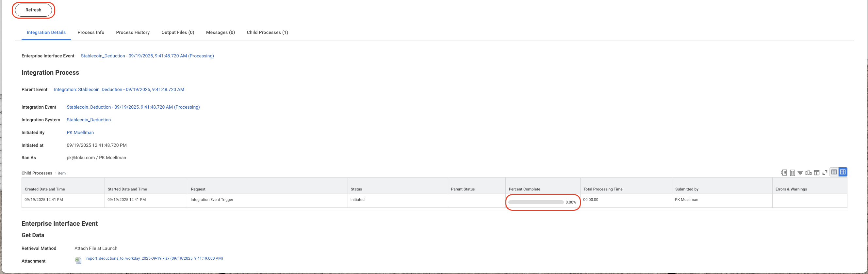Click the Ran As value pk@toku.com
Viewport: 868px width, 274px height.
(96, 158)
